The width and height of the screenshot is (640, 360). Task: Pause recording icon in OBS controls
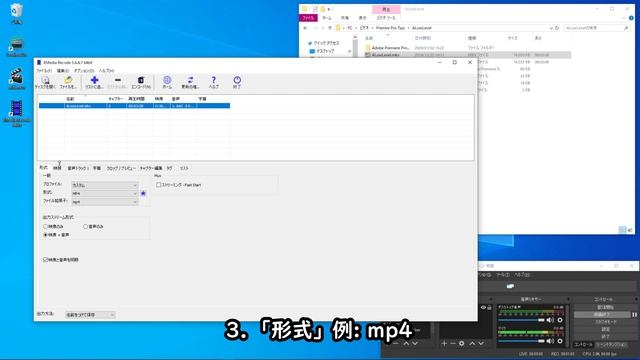tap(634, 315)
